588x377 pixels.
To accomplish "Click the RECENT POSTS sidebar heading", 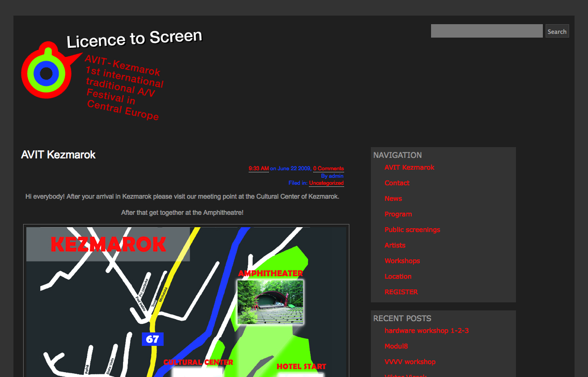I will click(402, 318).
